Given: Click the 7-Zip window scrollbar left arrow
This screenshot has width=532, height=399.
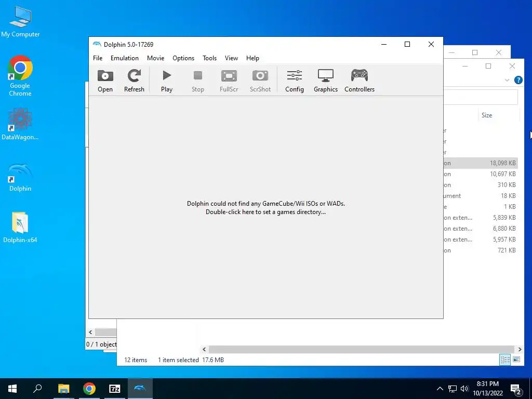Looking at the screenshot, I should [90, 332].
